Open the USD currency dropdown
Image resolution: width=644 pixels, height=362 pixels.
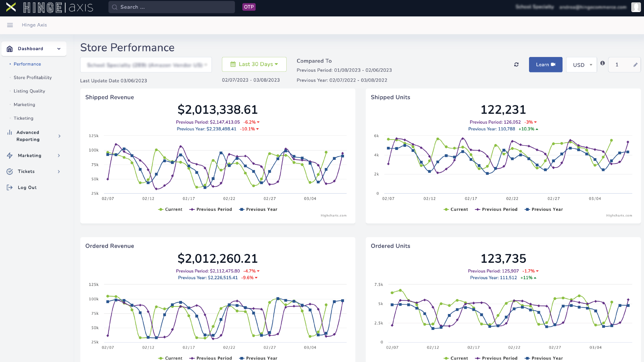click(x=581, y=64)
